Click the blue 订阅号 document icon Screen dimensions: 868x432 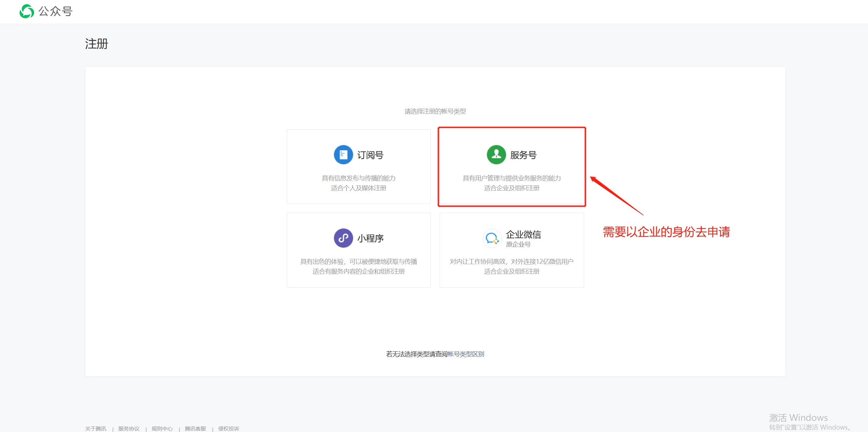pos(343,155)
